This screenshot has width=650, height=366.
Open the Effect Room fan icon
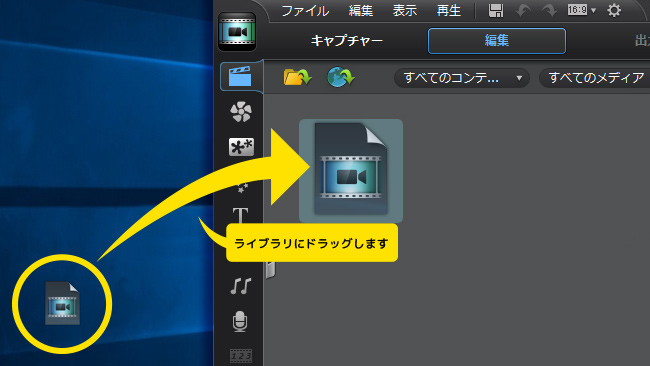click(x=241, y=111)
